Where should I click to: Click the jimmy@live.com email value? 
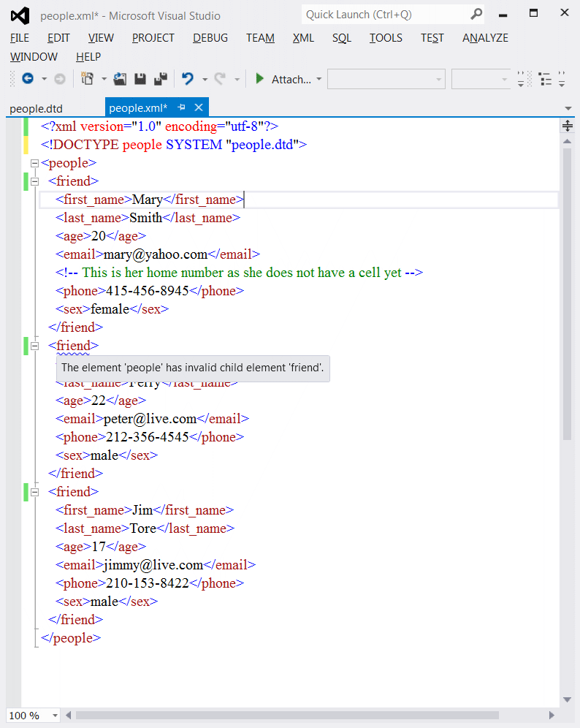click(153, 565)
